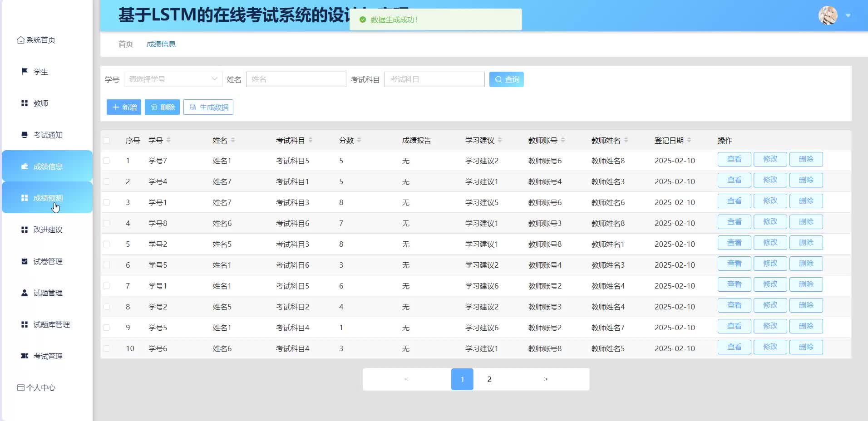Viewport: 868px width, 421px height.
Task: Open 成绩预测 in the sidebar menu
Action: click(x=48, y=198)
